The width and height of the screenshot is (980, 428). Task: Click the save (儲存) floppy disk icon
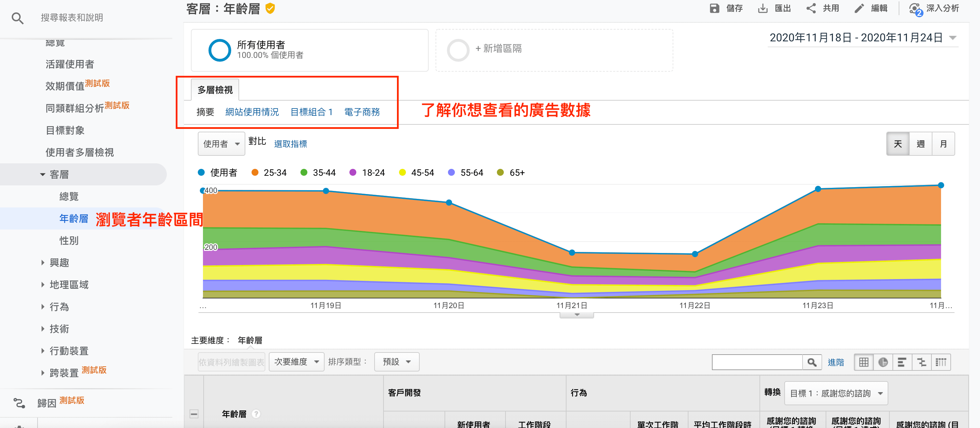point(714,8)
